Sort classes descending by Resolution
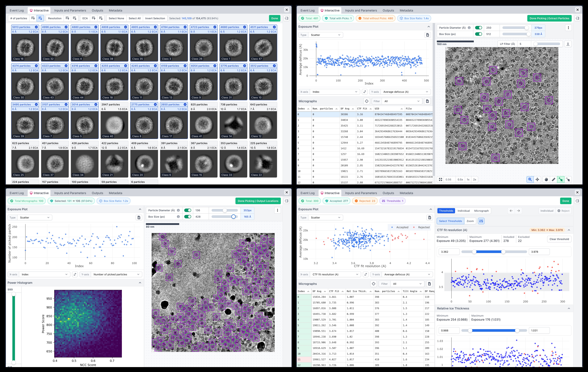The width and height of the screenshot is (588, 372). coord(74,18)
